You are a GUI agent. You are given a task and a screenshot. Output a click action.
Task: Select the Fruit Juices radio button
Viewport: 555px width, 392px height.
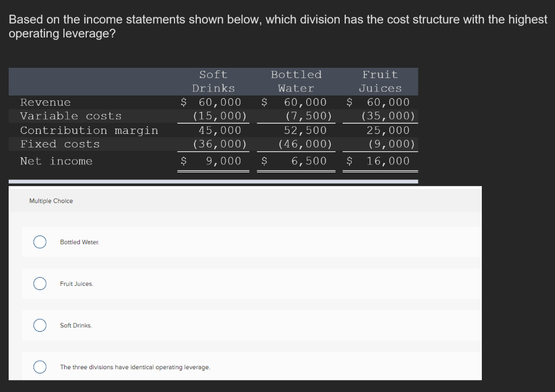40,284
